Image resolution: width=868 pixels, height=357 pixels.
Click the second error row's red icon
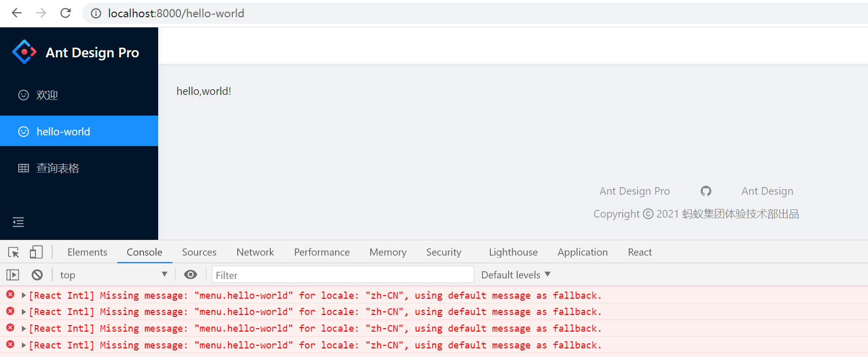tap(10, 311)
